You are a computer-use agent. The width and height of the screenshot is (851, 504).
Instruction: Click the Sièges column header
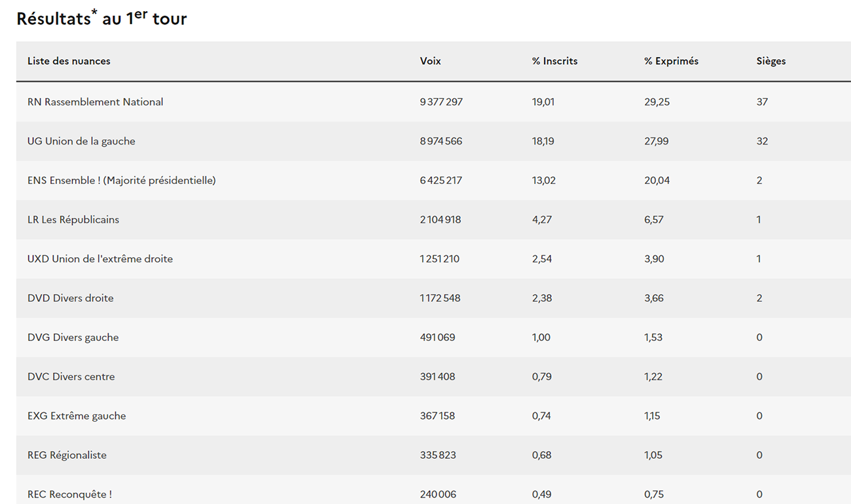point(770,61)
